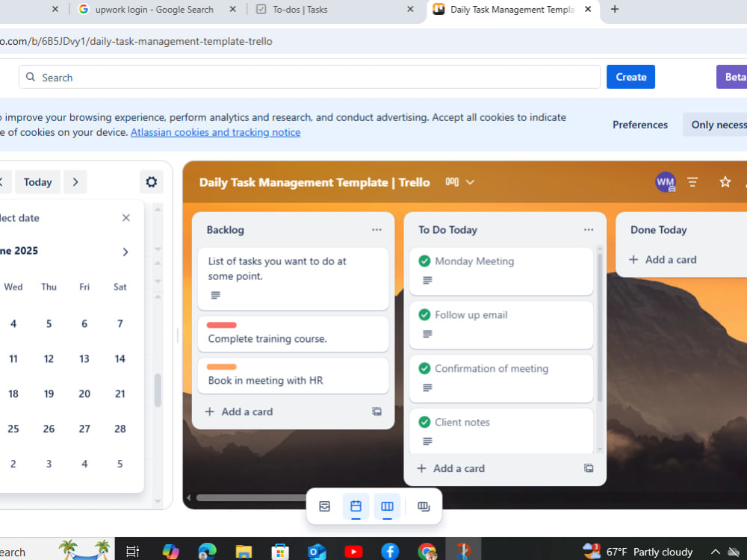The height and width of the screenshot is (560, 747).
Task: Close the To-dos Tasks tab
Action: pos(410,9)
